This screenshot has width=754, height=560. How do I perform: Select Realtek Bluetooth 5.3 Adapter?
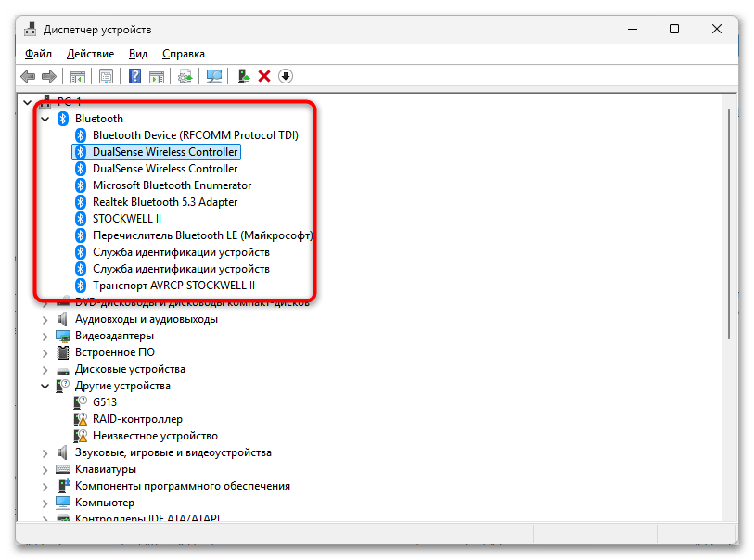[x=165, y=202]
